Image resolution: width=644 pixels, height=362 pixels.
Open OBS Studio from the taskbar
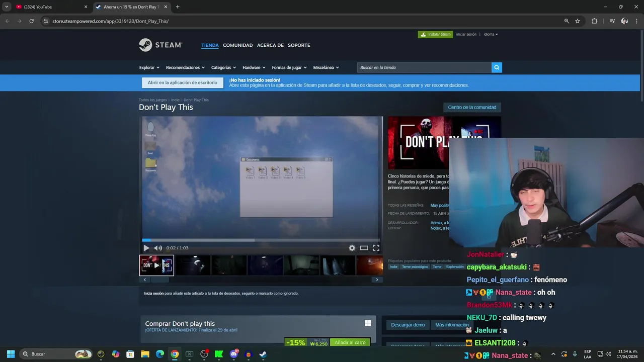pyautogui.click(x=204, y=354)
